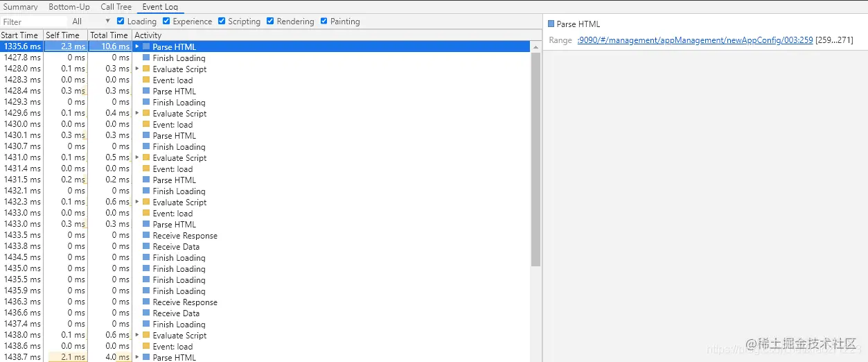Click start time cell 1434.5 ms
The image size is (868, 362).
click(21, 257)
